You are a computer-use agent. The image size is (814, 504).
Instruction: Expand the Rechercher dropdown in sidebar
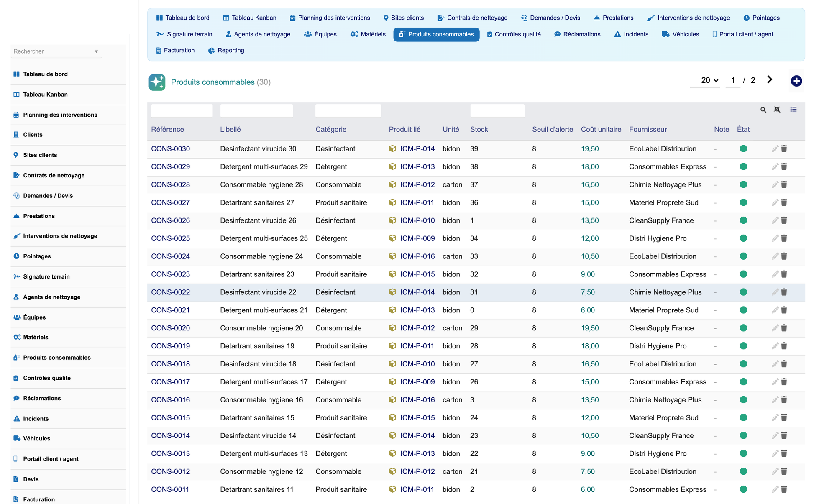point(96,51)
